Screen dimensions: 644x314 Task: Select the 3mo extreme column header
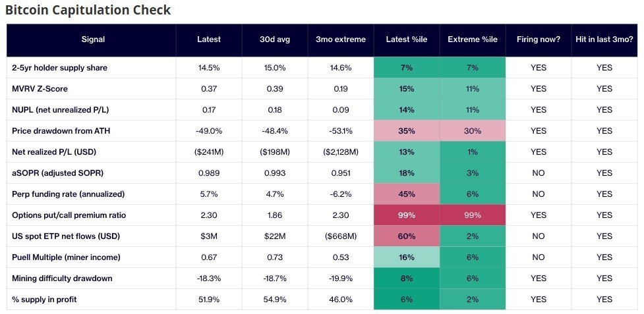point(341,39)
